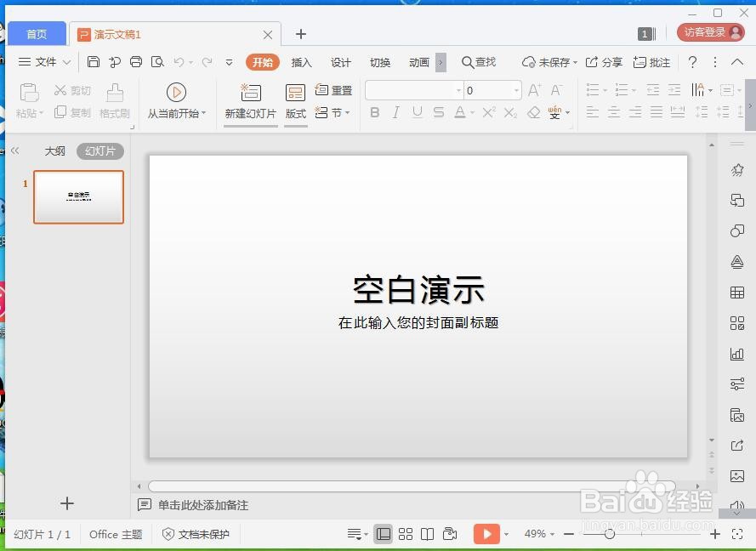Expand the bullets list dropdown
756x551 pixels.
coord(605,90)
